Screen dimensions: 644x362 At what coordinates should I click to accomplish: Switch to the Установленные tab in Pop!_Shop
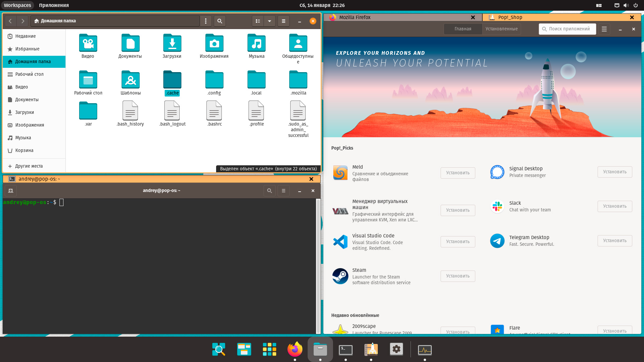point(501,29)
